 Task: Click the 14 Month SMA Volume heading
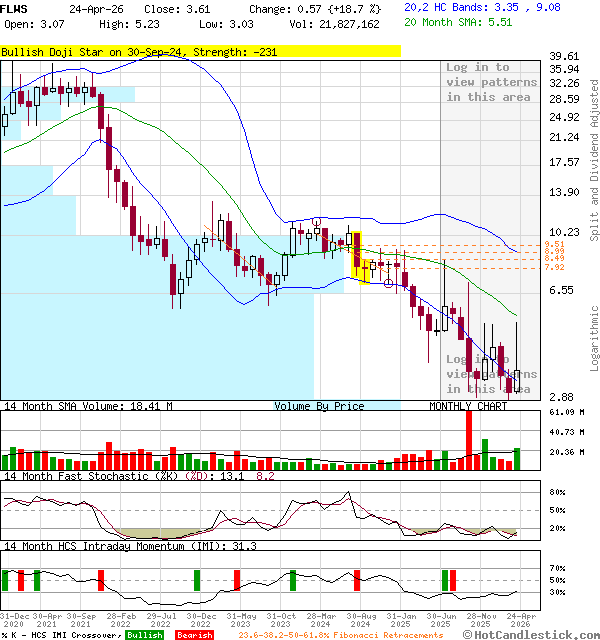[x=87, y=406]
